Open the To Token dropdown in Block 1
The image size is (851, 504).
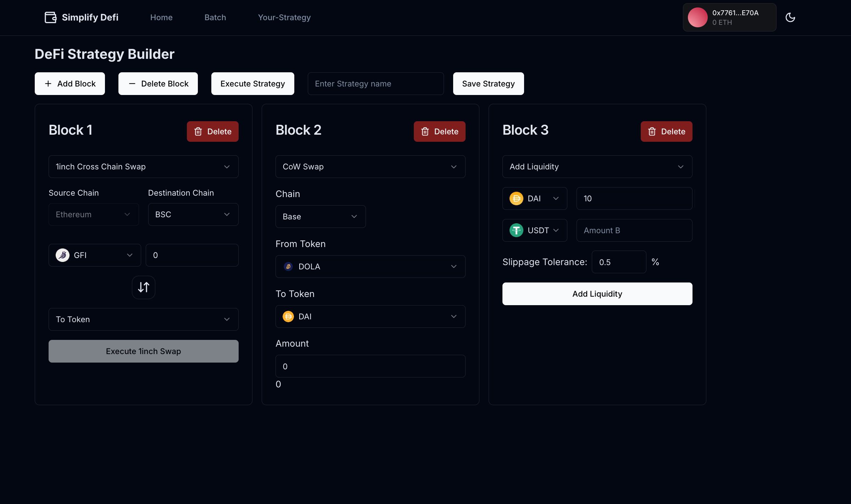point(144,319)
